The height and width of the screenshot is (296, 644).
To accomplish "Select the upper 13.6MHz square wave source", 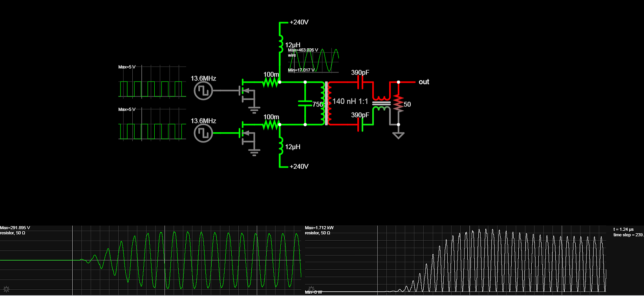I will point(203,91).
